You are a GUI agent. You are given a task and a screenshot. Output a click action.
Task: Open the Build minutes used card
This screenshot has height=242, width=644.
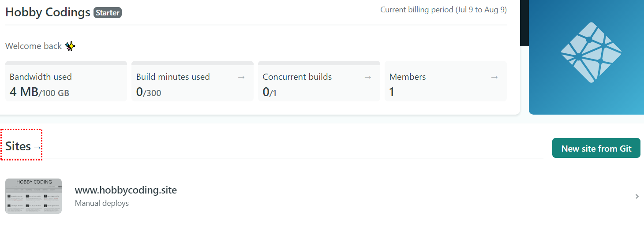click(192, 81)
